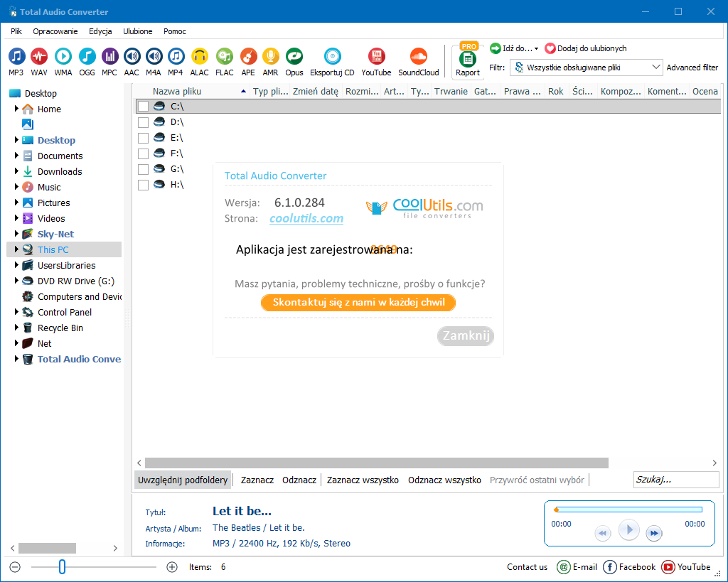Choose the AMR microphone icon

[x=270, y=57]
